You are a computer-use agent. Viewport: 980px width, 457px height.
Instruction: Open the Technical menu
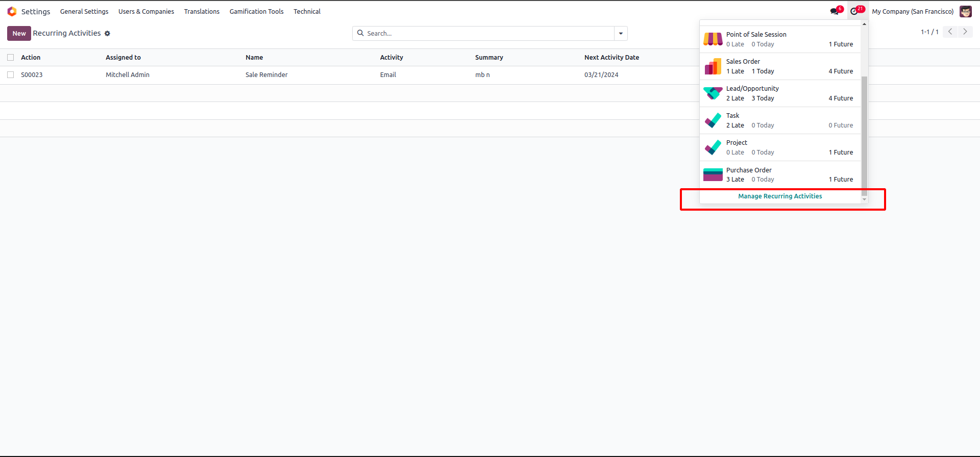[x=307, y=11]
